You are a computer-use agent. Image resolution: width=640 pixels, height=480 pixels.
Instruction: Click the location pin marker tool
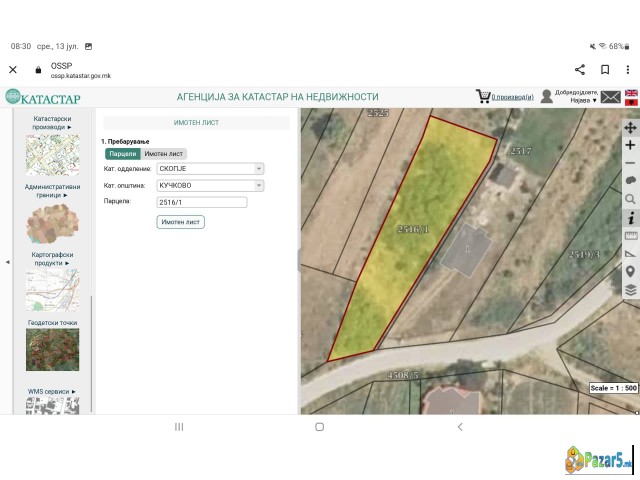tap(630, 271)
